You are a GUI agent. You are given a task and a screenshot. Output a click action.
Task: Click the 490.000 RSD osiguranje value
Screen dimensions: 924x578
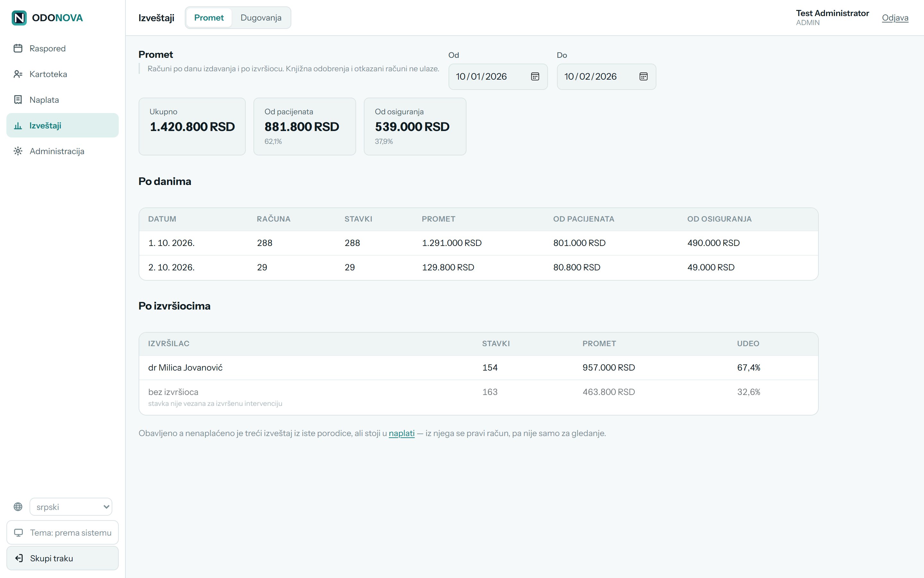(x=713, y=243)
